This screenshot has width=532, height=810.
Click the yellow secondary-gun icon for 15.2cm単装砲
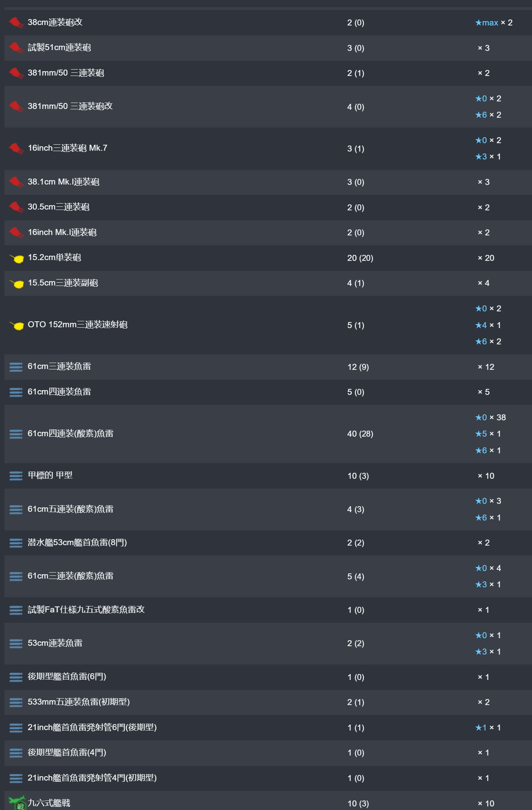tap(17, 258)
